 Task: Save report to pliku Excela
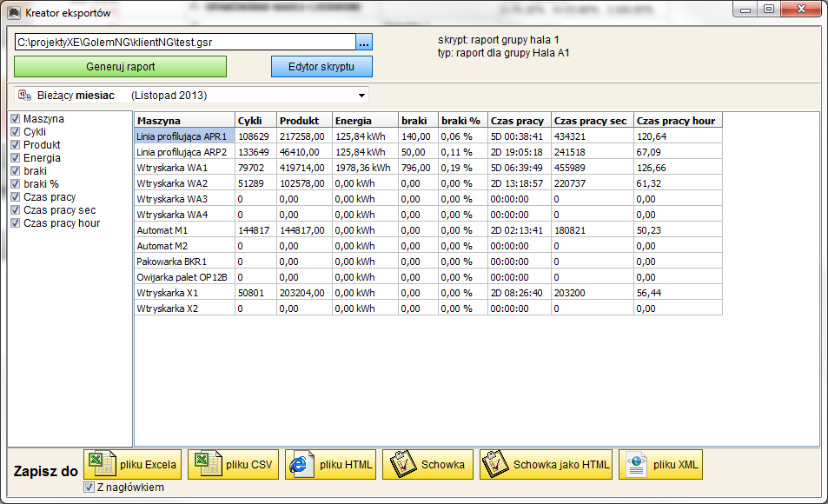click(x=133, y=464)
